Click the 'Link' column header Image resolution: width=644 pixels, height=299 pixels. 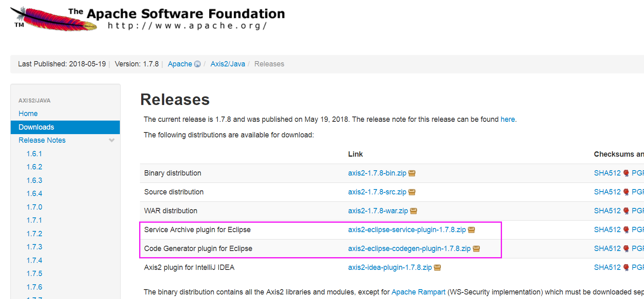355,154
